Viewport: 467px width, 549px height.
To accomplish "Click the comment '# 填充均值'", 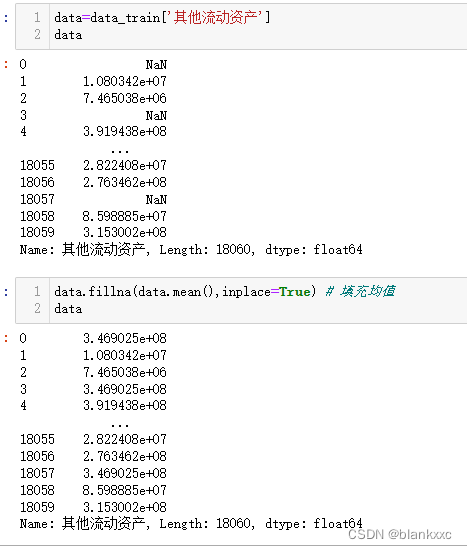I will (x=361, y=291).
